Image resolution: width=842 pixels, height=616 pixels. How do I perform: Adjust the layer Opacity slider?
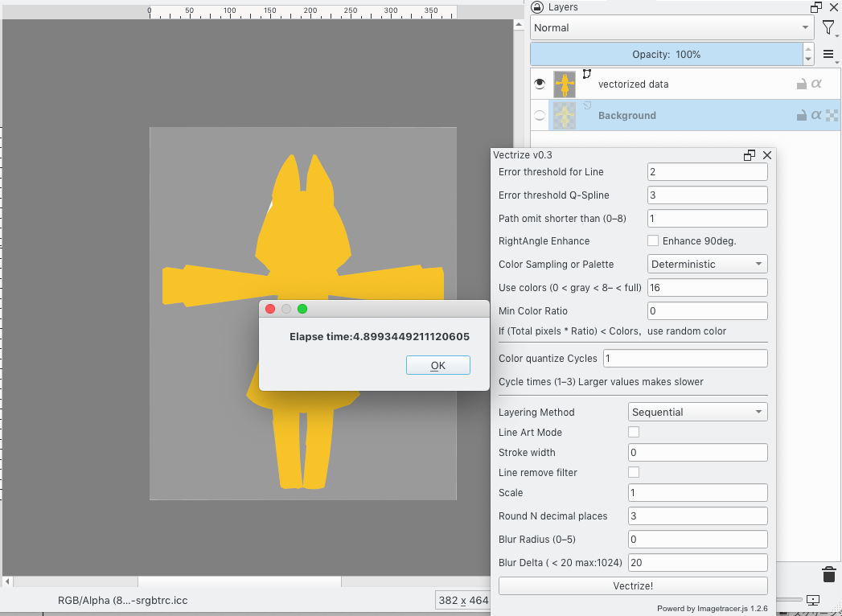click(666, 55)
